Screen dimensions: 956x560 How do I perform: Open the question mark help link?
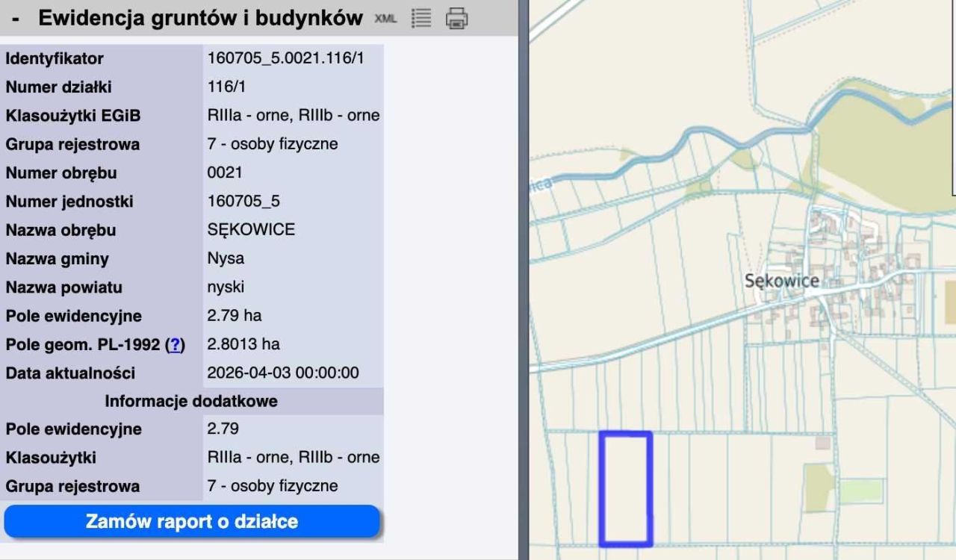tap(175, 345)
